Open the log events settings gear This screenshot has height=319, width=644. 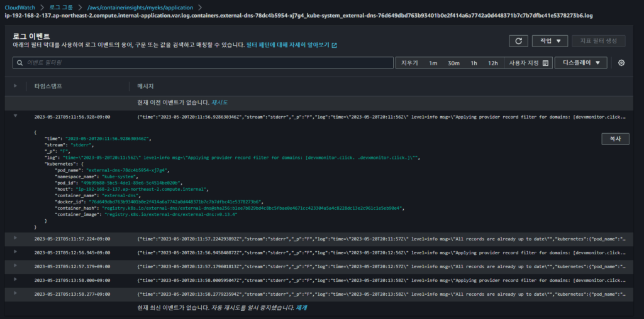(621, 63)
